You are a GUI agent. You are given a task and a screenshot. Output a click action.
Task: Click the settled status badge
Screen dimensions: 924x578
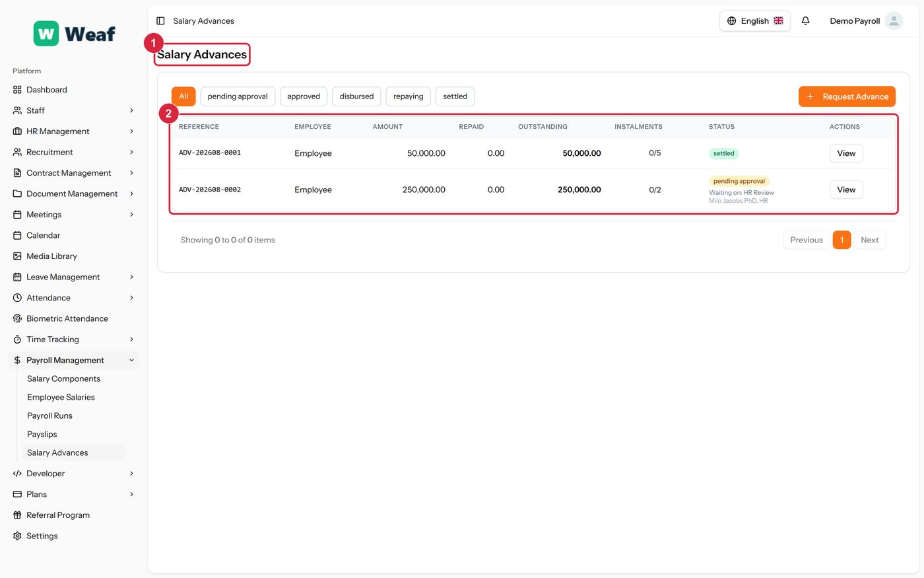[x=724, y=153]
